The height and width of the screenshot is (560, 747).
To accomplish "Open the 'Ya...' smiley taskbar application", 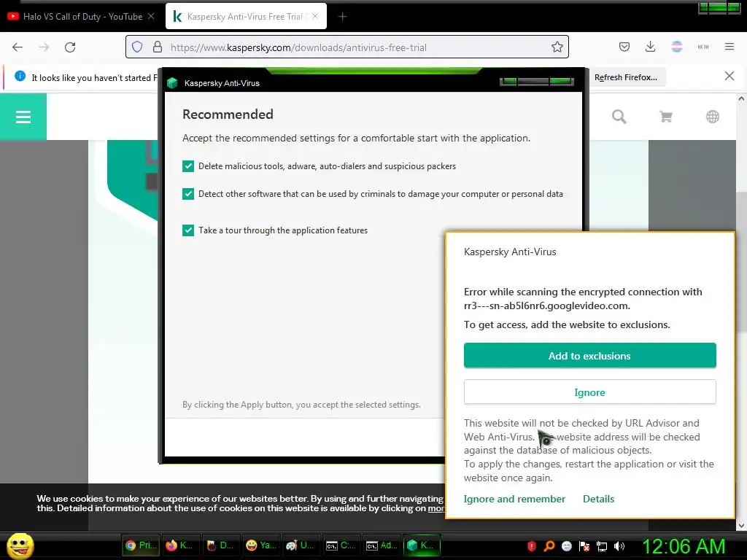I will [262, 545].
